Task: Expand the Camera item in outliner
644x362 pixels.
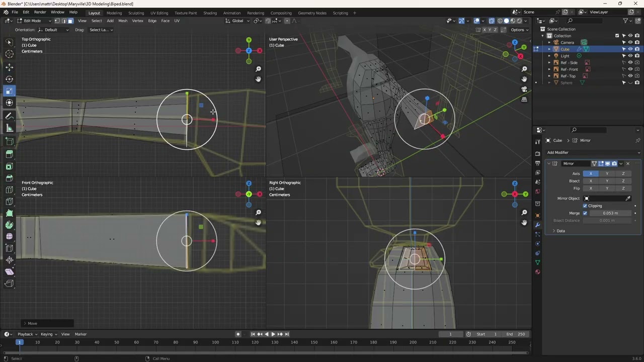Action: point(549,43)
